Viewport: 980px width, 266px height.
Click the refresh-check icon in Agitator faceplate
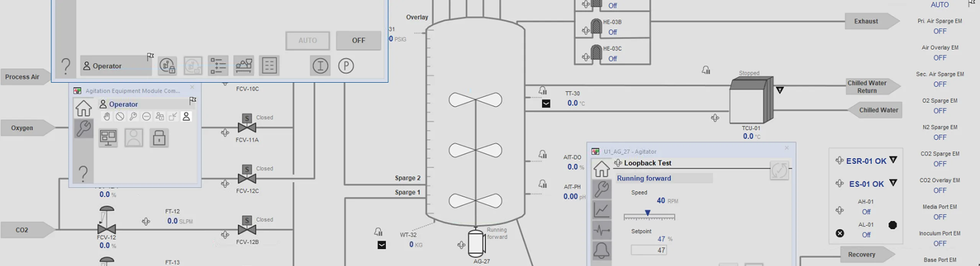(779, 171)
